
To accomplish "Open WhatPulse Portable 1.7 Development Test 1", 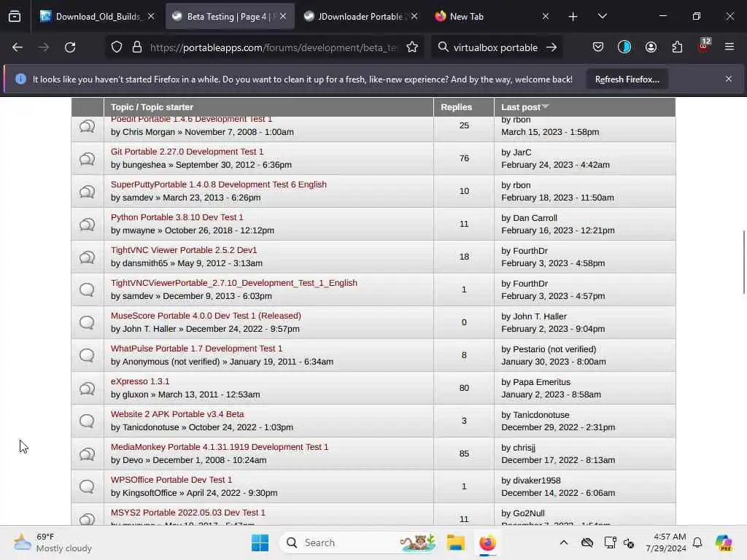I will (x=196, y=349).
